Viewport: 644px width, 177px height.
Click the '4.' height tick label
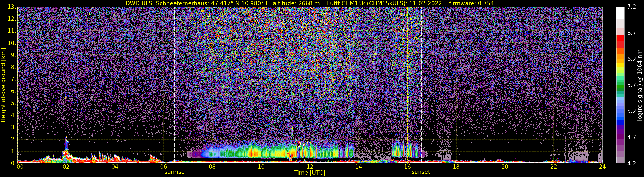[x=13, y=115]
